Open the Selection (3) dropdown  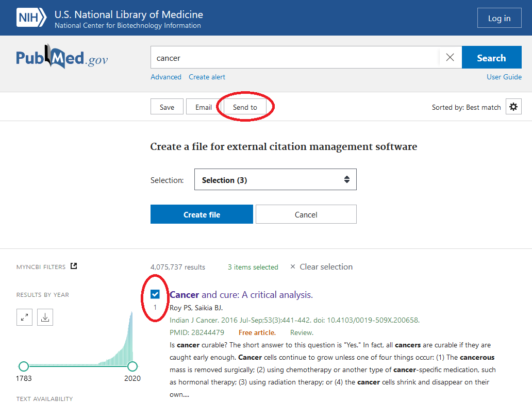pyautogui.click(x=275, y=179)
